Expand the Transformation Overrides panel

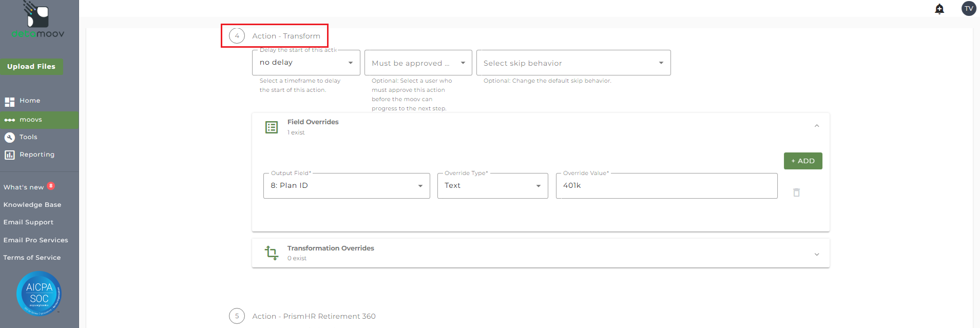pyautogui.click(x=816, y=254)
